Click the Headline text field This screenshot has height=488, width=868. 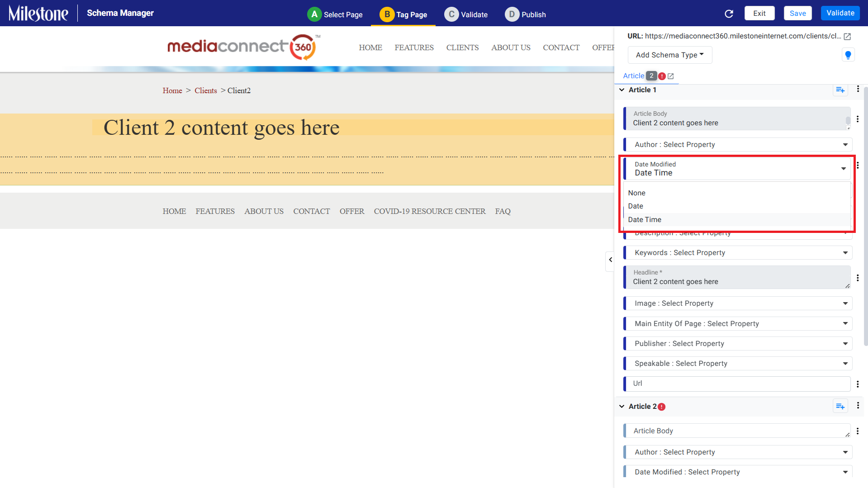(x=737, y=277)
